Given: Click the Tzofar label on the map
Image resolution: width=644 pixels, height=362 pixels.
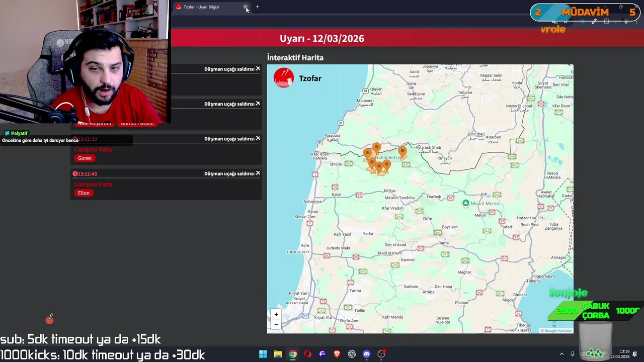Looking at the screenshot, I should [x=310, y=78].
